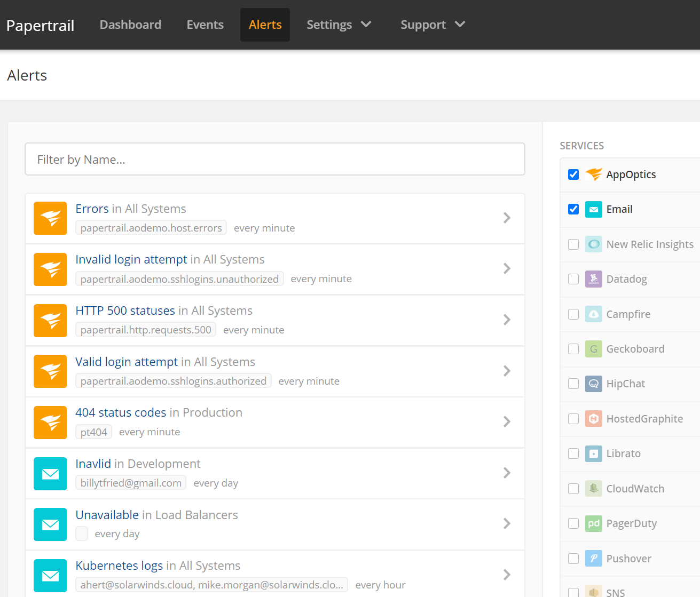
Task: Click the PagerDuty icon in the Services list
Action: [x=594, y=523]
